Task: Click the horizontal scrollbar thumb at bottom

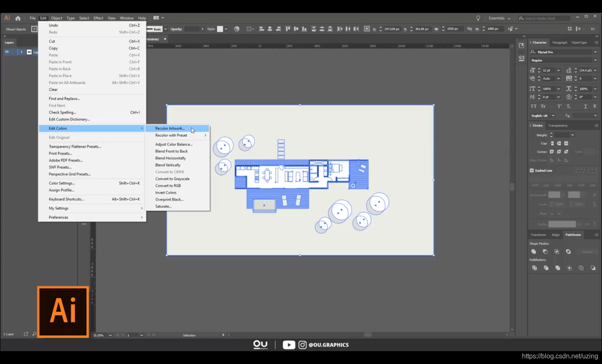Action: (x=367, y=335)
